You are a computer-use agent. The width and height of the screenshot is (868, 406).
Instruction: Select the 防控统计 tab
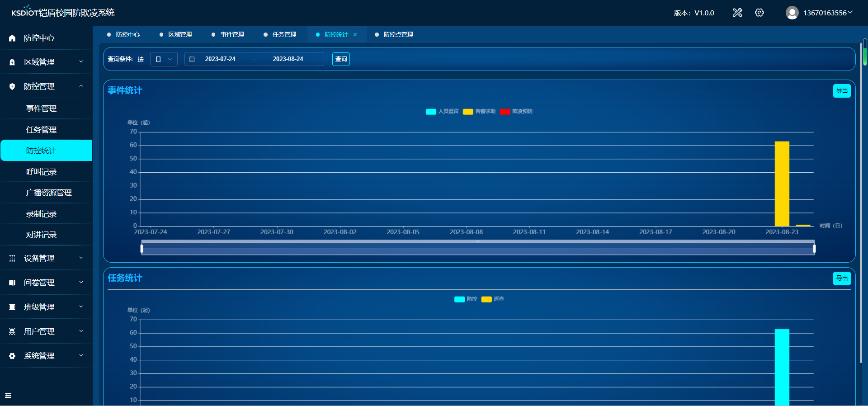click(x=336, y=34)
